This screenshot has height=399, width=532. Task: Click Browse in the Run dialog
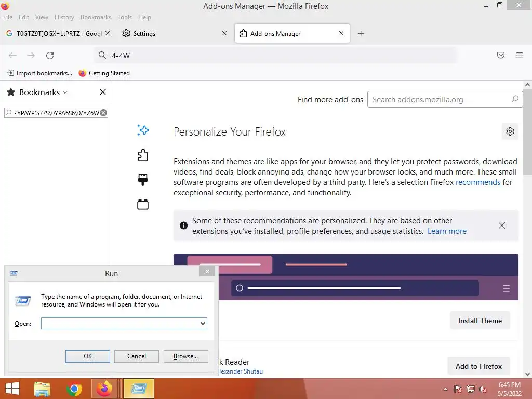coord(185,356)
